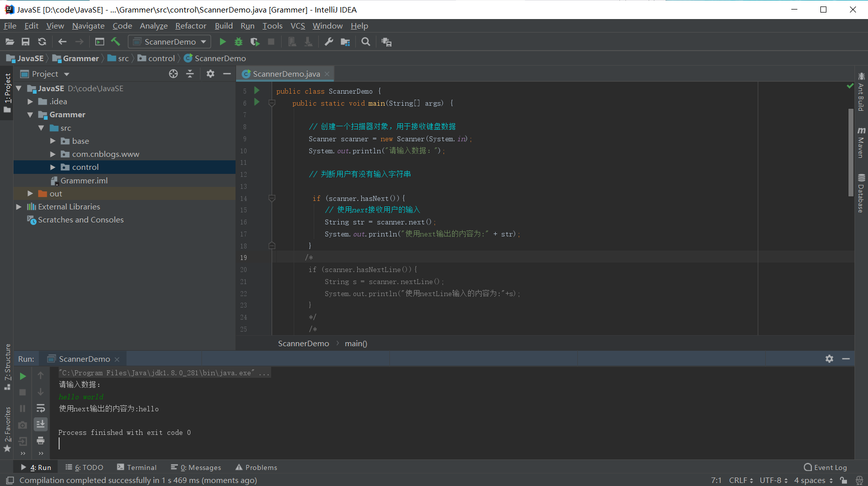868x486 pixels.
Task: Open the Refactor menu
Action: [x=190, y=26]
